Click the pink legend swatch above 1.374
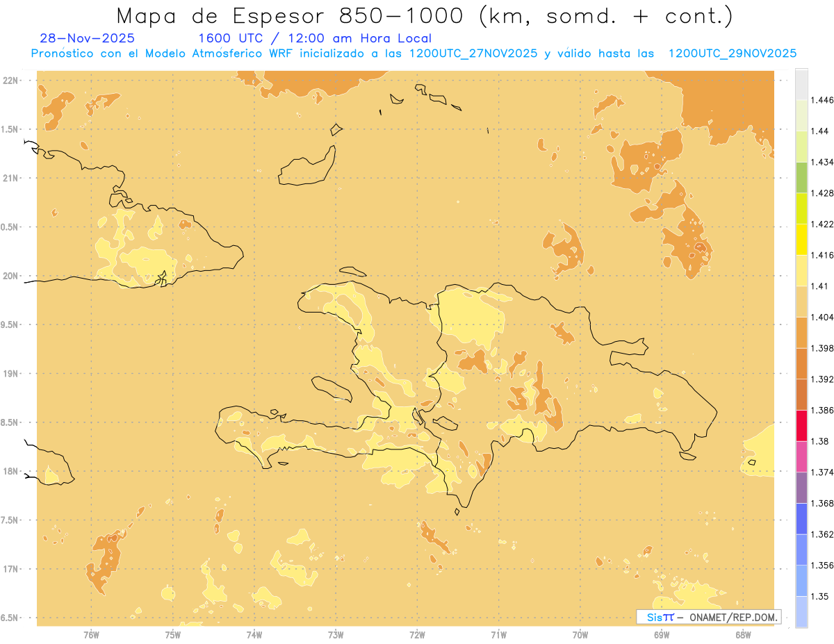This screenshot has width=834, height=644. [x=801, y=456]
